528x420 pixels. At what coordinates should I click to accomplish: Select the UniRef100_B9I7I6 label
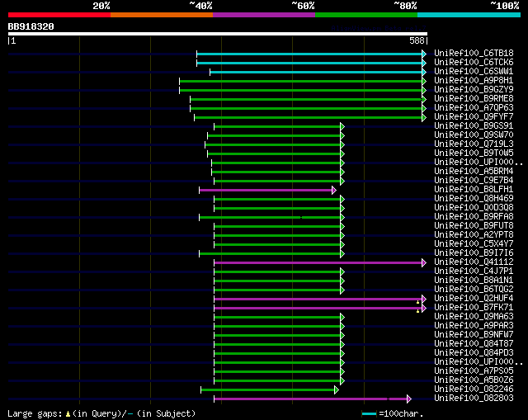click(474, 253)
